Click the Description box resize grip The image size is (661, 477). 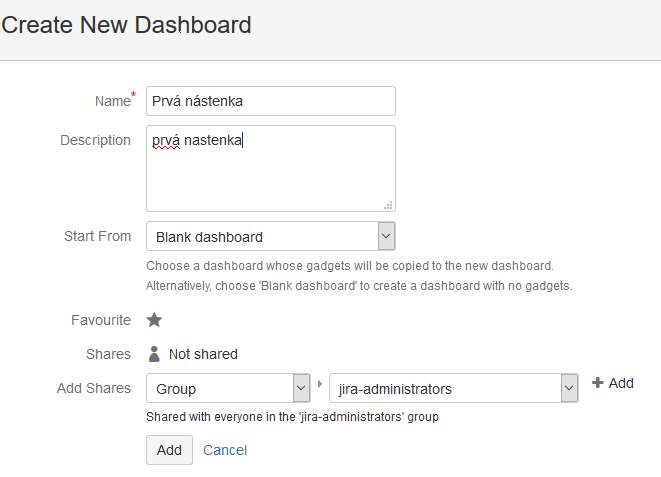(x=388, y=205)
